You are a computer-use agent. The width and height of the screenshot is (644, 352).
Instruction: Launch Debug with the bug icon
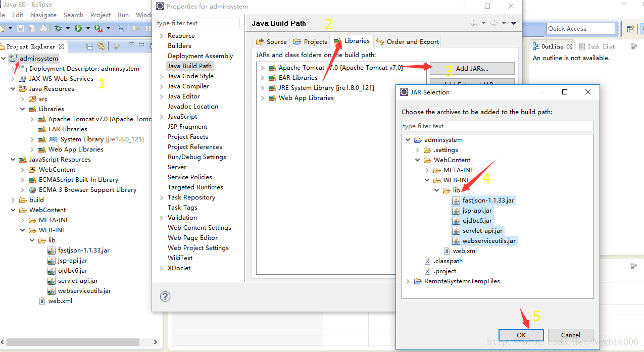pos(59,28)
